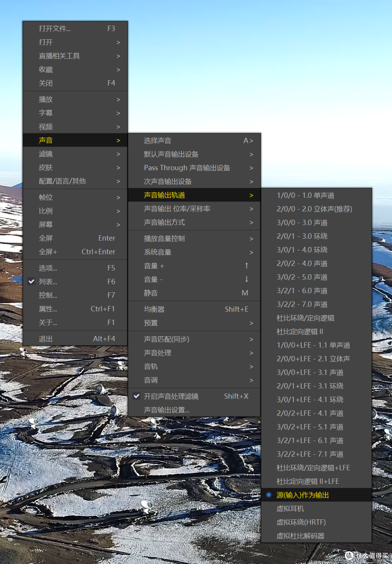Open 均衡器 Shift+E equalizer
392x564 pixels.
pos(194,309)
